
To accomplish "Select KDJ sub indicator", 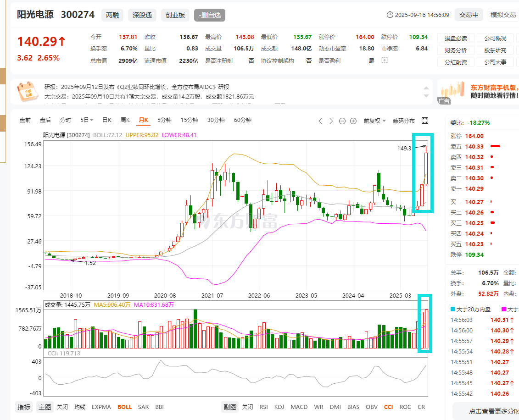I will pyautogui.click(x=279, y=407).
